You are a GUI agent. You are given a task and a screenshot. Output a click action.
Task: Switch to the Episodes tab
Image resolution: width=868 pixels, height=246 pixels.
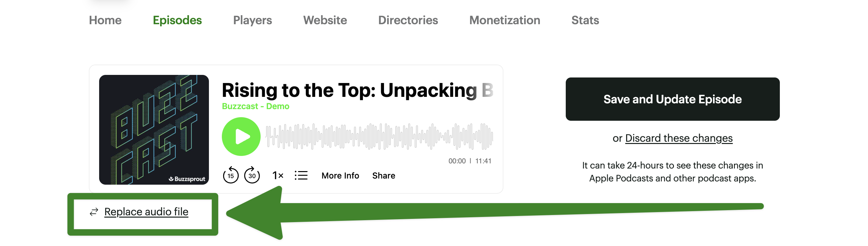[x=177, y=20]
